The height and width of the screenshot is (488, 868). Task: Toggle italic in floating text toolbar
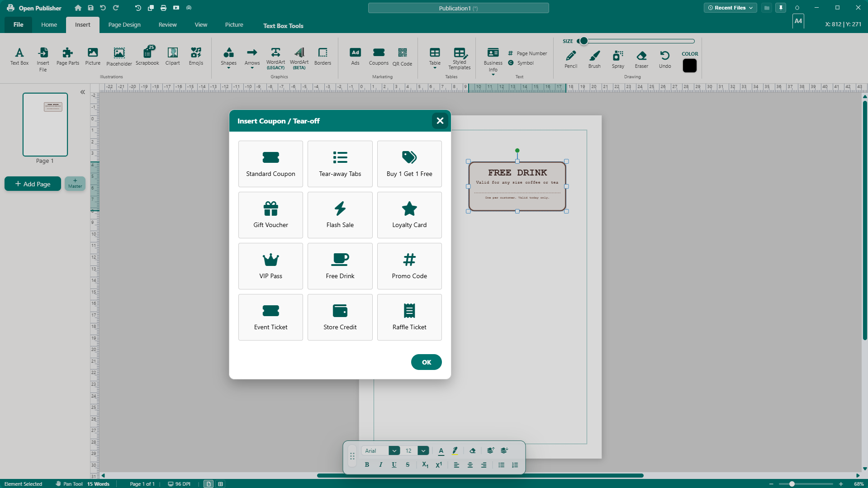[x=380, y=464]
